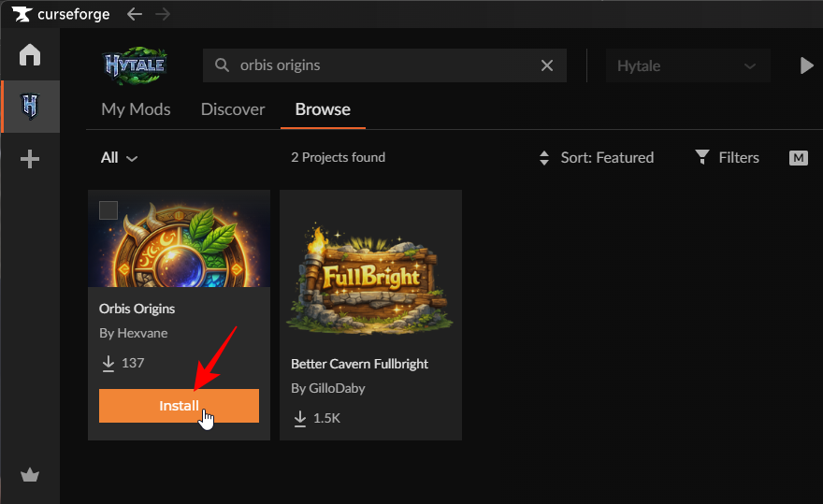The width and height of the screenshot is (823, 504).
Task: Clear the search with X icon
Action: click(x=547, y=65)
